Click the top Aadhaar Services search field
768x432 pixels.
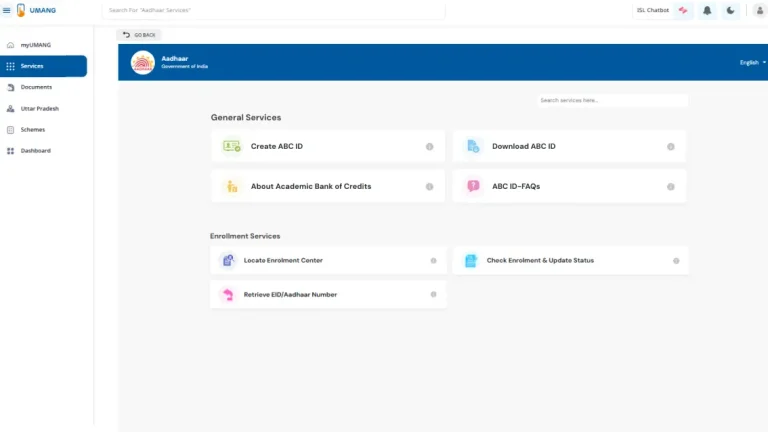click(x=274, y=10)
